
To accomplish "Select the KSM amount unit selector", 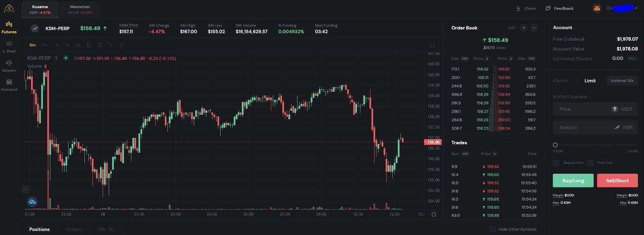I will coord(624,127).
